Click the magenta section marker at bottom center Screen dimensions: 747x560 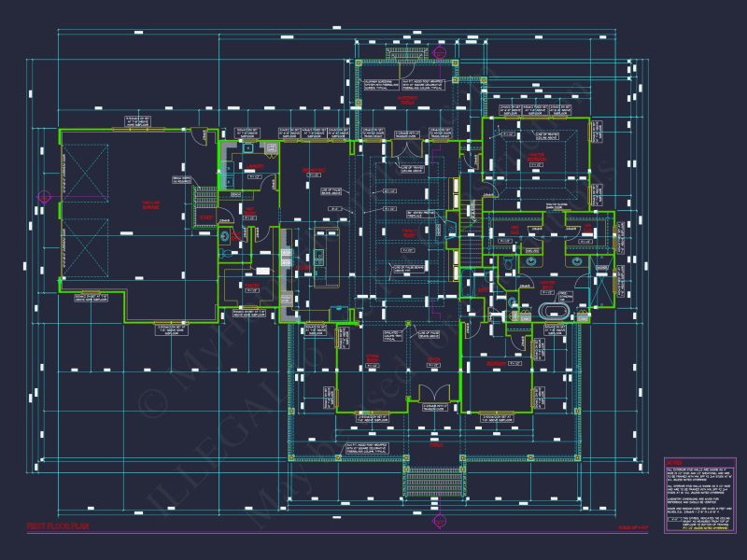[x=439, y=522]
